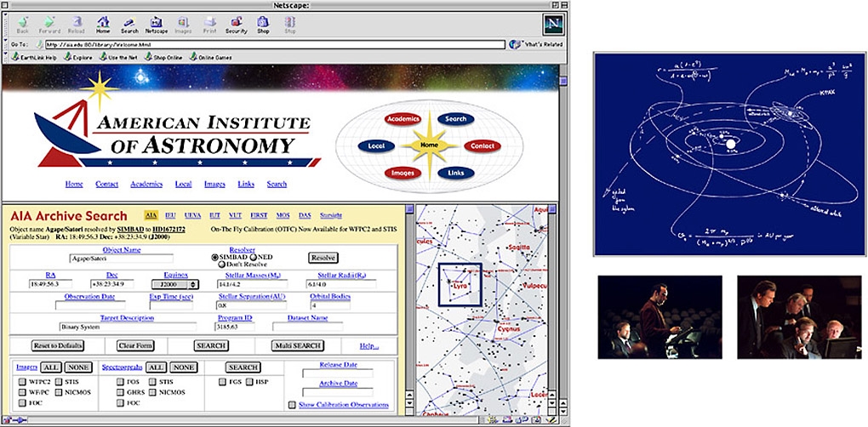Click the Contact oval on the star map

pyautogui.click(x=483, y=146)
